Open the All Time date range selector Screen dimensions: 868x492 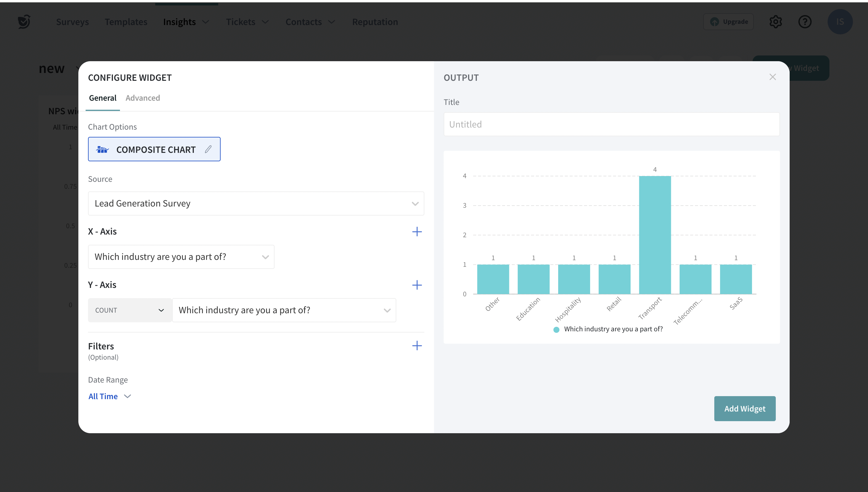click(109, 396)
